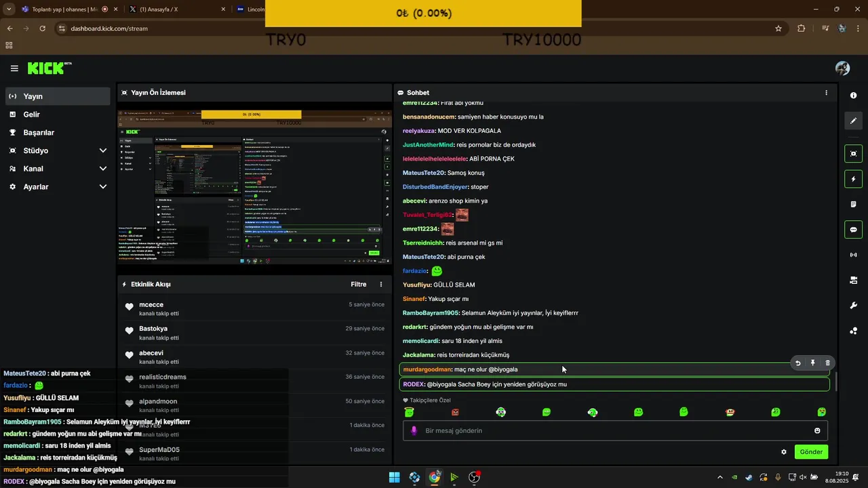The height and width of the screenshot is (488, 868).
Task: Show hidden system tray icons
Action: pyautogui.click(x=719, y=477)
